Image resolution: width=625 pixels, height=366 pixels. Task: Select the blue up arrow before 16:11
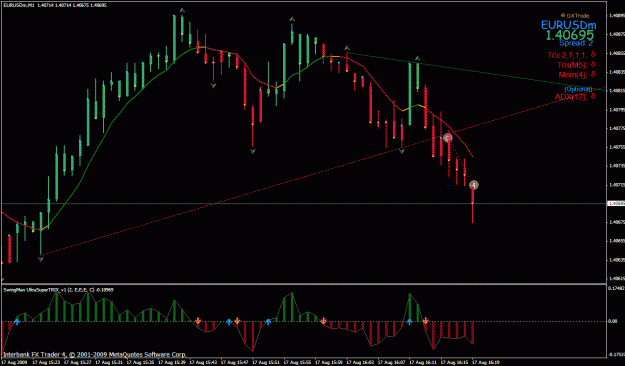click(409, 321)
